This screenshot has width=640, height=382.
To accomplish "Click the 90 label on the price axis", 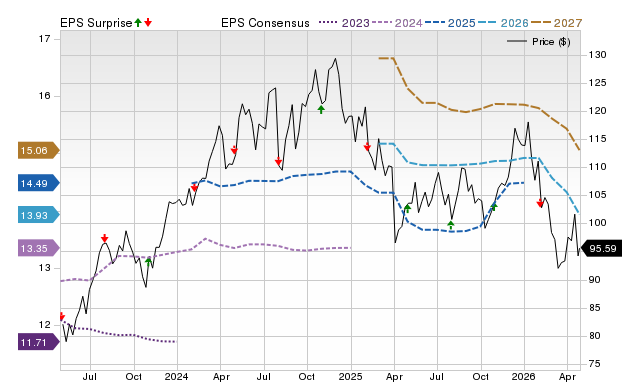I will pyautogui.click(x=594, y=280).
